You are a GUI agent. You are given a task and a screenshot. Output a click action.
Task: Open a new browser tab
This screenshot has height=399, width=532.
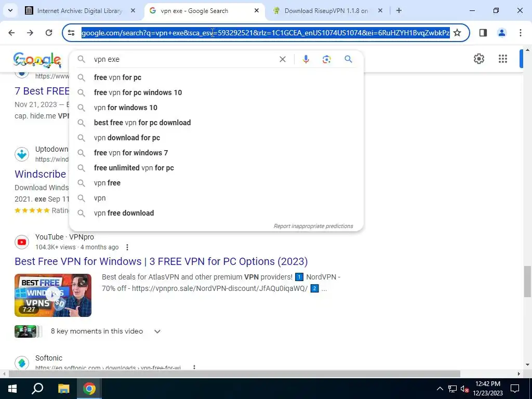[399, 10]
